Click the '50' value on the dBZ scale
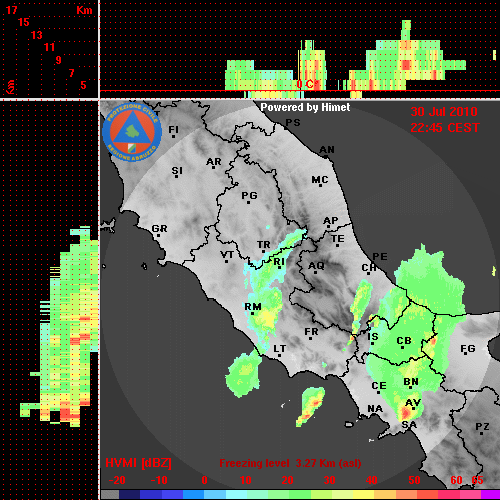This screenshot has height=500, width=500. point(414,480)
